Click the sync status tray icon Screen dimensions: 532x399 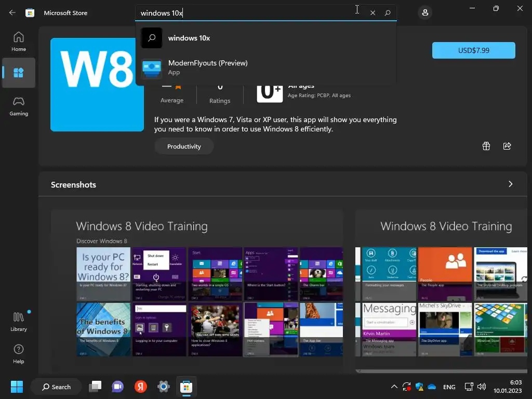pyautogui.click(x=406, y=387)
